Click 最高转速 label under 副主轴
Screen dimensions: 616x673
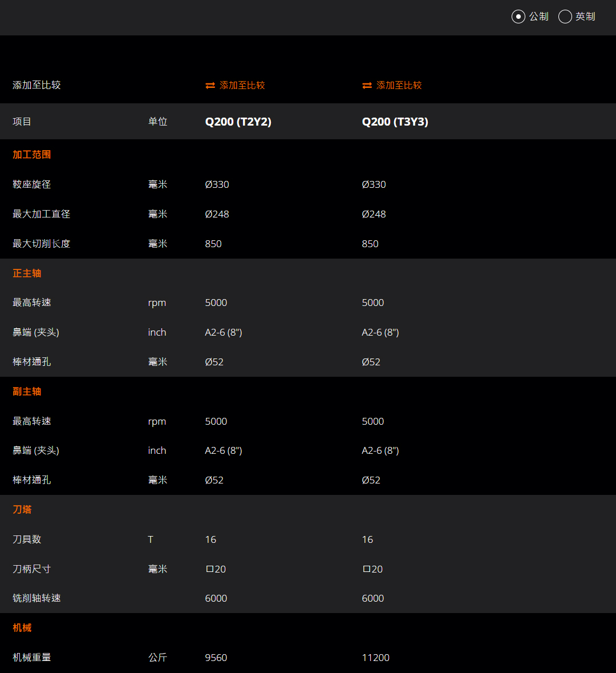(x=32, y=421)
